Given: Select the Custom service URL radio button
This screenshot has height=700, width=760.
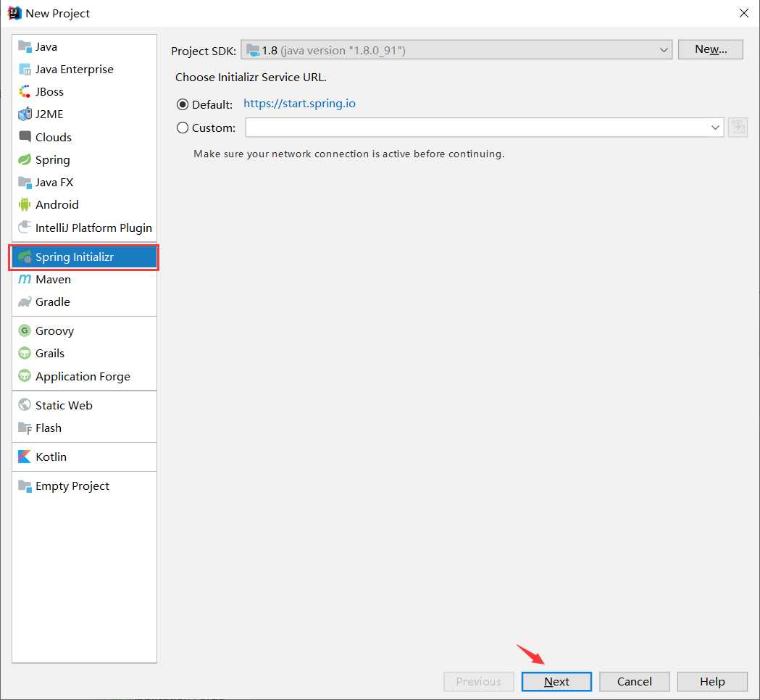Looking at the screenshot, I should coord(183,128).
